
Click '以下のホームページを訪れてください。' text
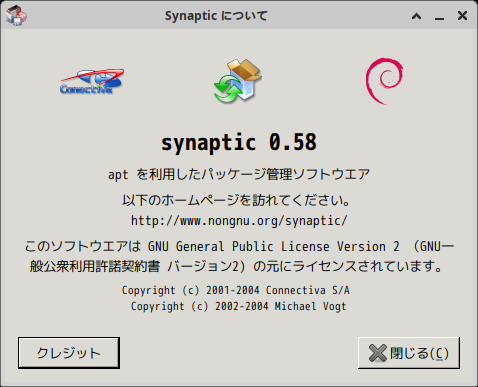coord(236,200)
